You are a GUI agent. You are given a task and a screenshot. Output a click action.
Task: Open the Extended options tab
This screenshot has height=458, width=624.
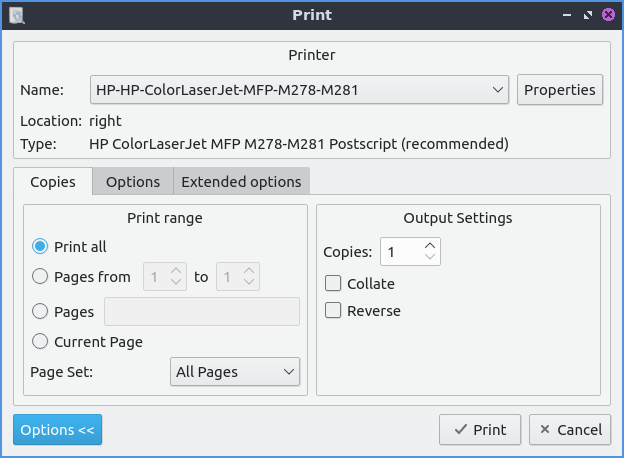[241, 182]
